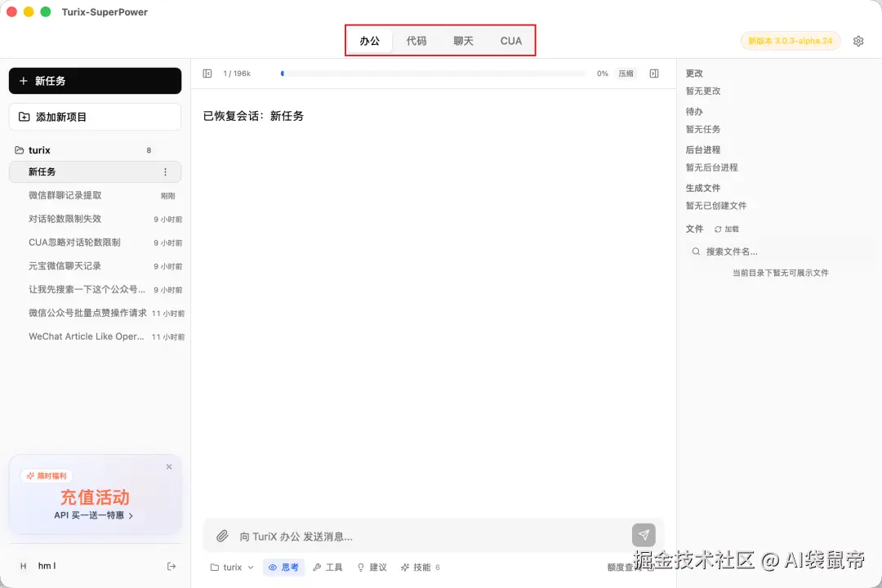Open 微信公众号批量点赞操作请求 conversation
Image resolution: width=882 pixels, height=588 pixels.
tap(95, 313)
